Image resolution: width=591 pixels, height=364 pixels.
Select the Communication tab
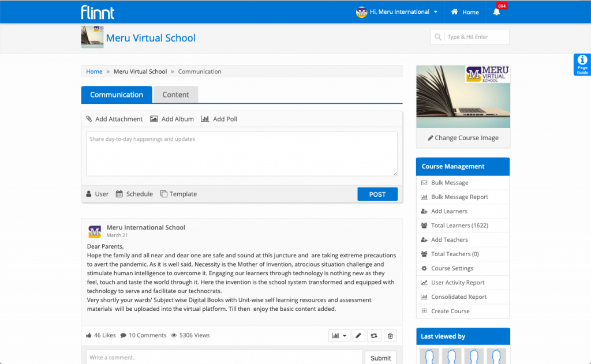tap(117, 95)
